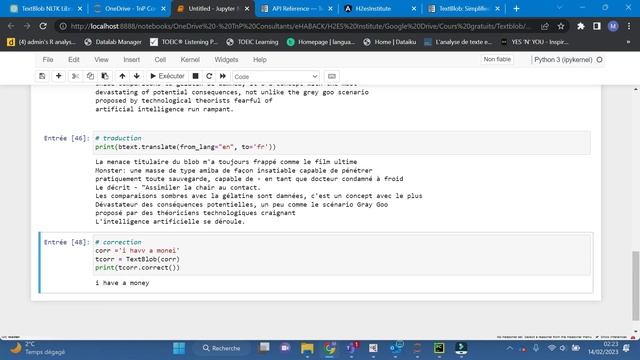Open the Widgets menu
The height and width of the screenshot is (360, 640).
(226, 60)
